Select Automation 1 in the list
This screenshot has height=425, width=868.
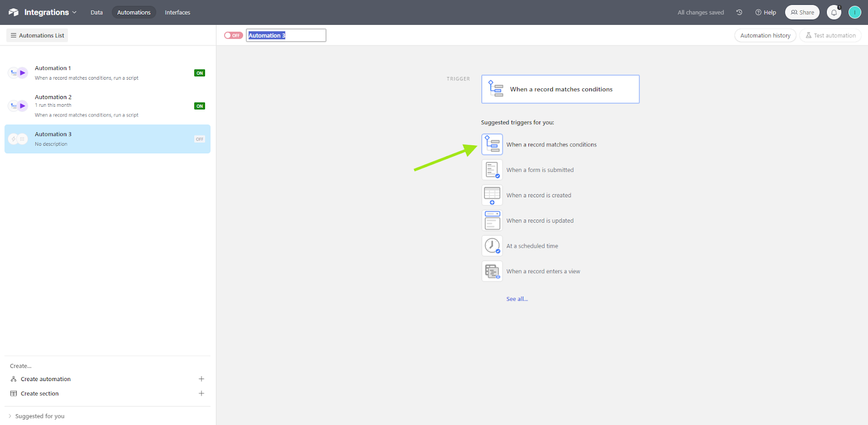tap(107, 73)
